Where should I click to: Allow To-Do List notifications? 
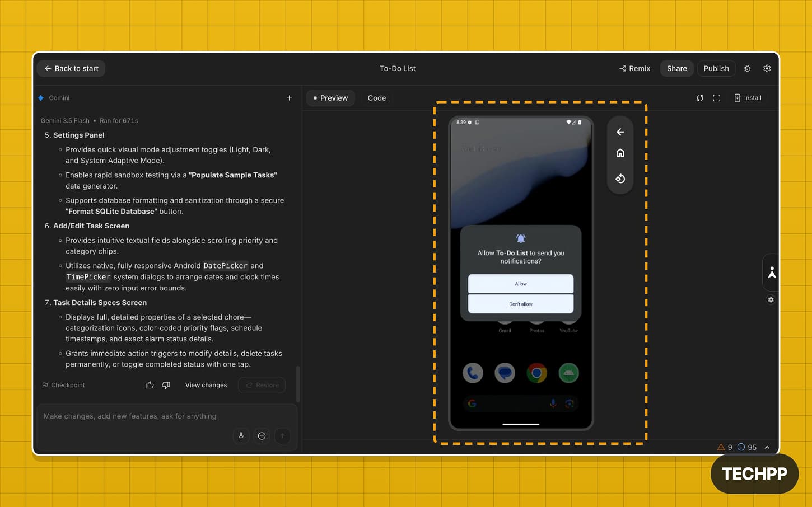pos(521,284)
